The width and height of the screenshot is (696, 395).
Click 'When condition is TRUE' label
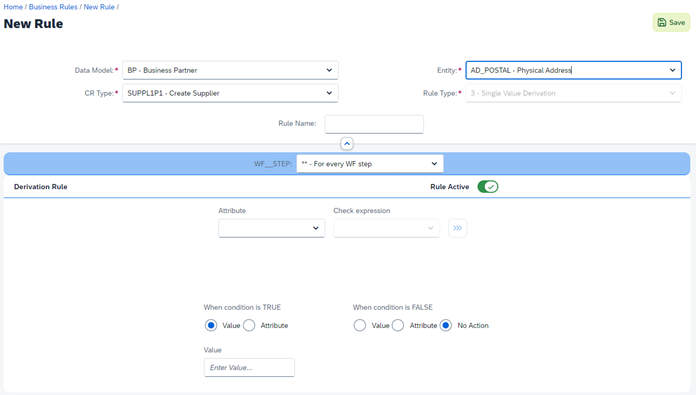(242, 307)
